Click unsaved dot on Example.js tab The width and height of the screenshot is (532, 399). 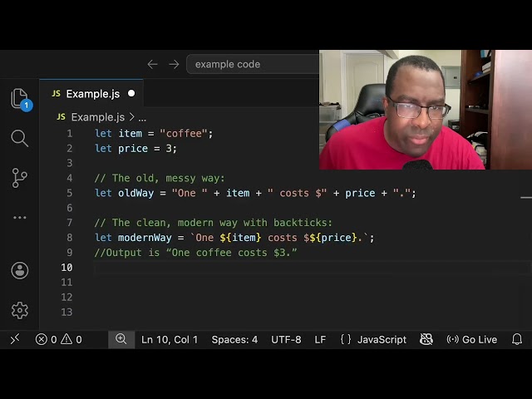pyautogui.click(x=131, y=93)
